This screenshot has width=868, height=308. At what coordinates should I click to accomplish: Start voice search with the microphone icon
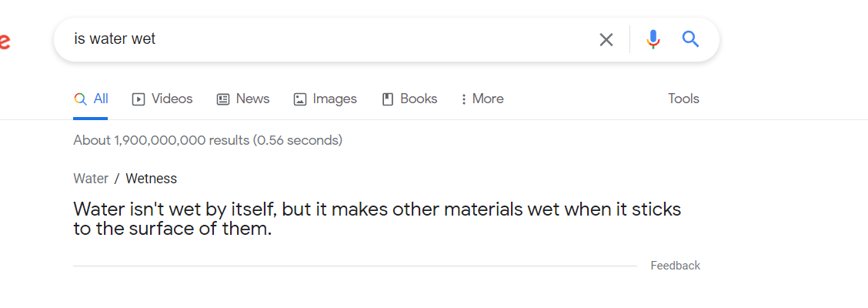click(653, 39)
